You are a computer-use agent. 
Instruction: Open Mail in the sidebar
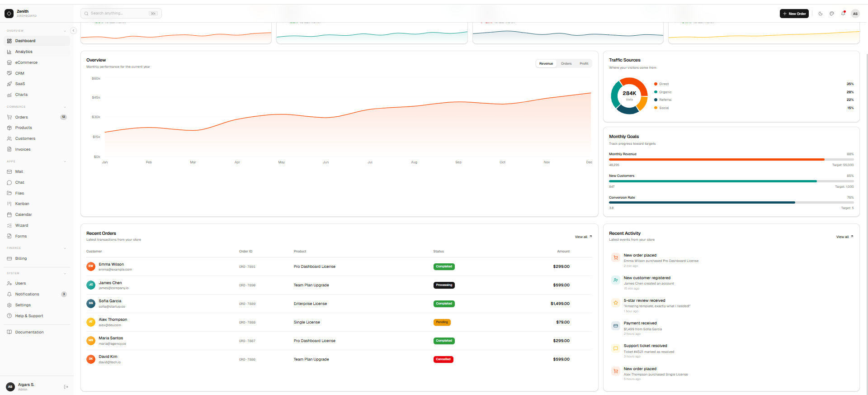37,171
